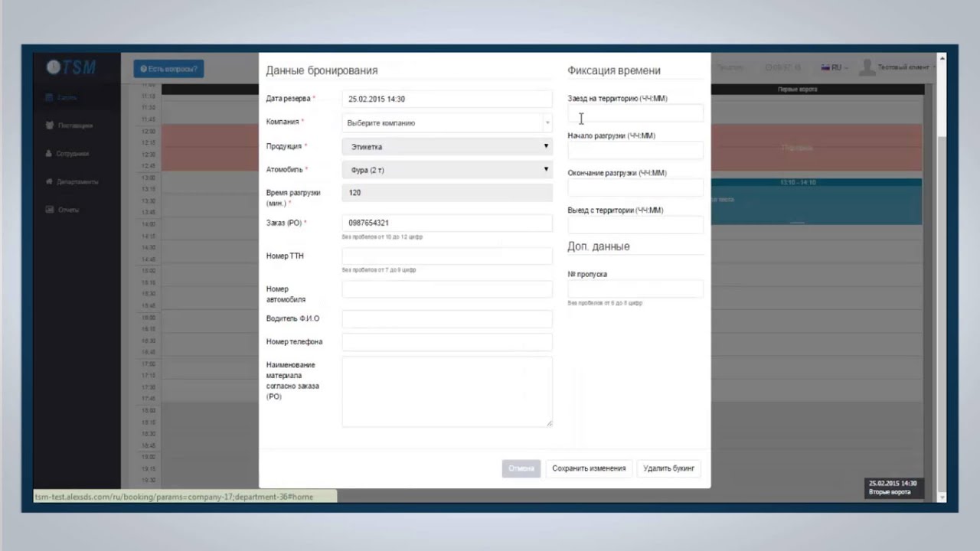Click the user avatar icon
This screenshot has width=980, height=551.
pos(867,67)
